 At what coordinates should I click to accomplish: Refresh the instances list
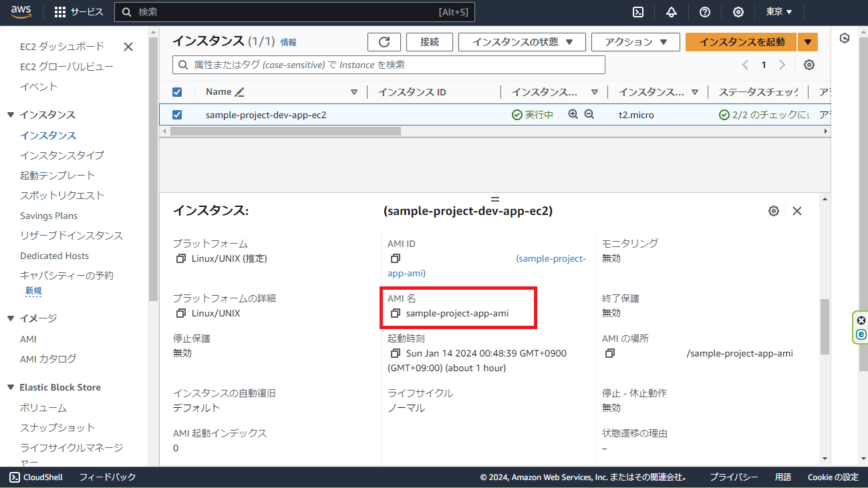[x=384, y=42]
